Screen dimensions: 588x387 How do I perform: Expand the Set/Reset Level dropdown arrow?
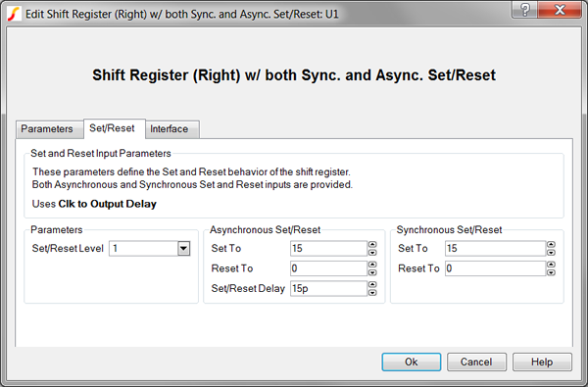point(183,249)
